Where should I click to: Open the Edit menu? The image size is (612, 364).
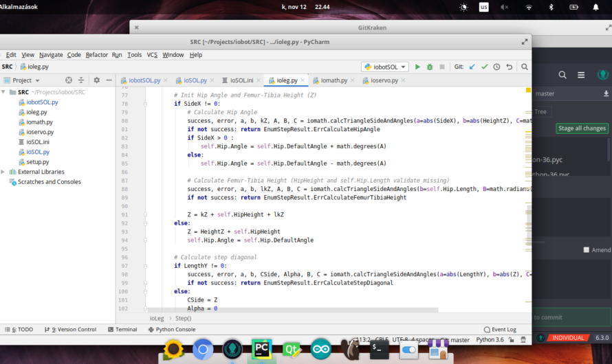pos(11,55)
